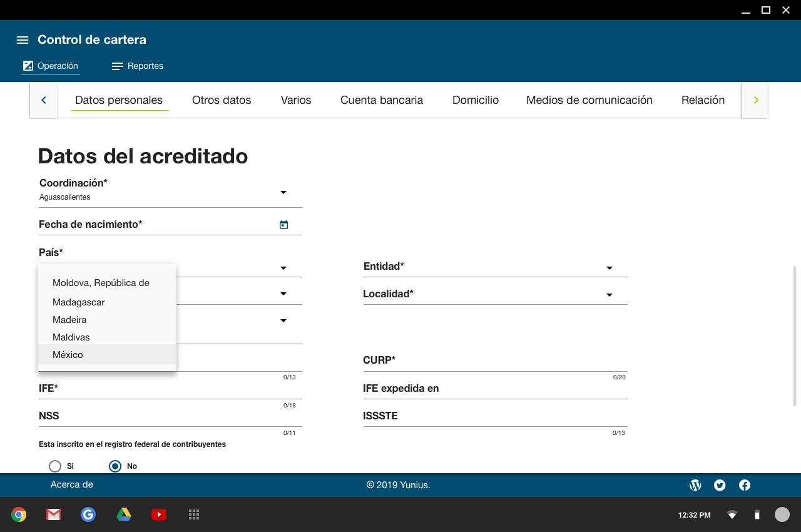Expand the Coordinación dropdown
The width and height of the screenshot is (801, 532).
(x=283, y=192)
